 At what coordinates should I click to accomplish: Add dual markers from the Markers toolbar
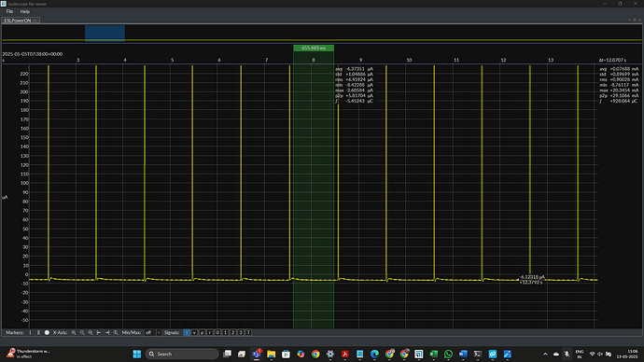[x=38, y=332]
